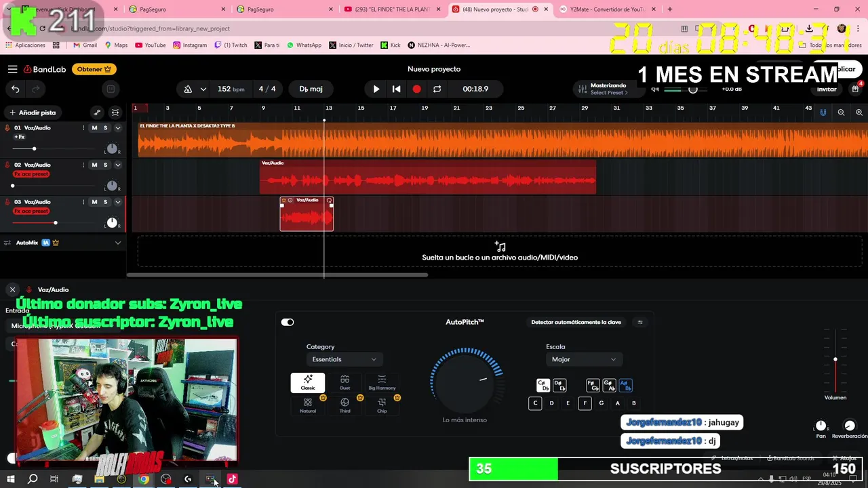The width and height of the screenshot is (868, 488).
Task: Toggle the magnet snap icon
Action: (823, 113)
